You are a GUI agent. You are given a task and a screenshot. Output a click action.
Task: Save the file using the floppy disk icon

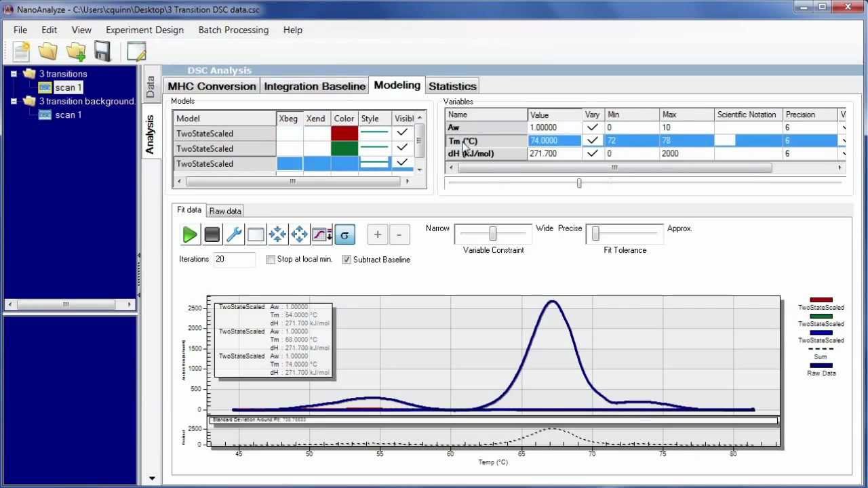tap(103, 51)
